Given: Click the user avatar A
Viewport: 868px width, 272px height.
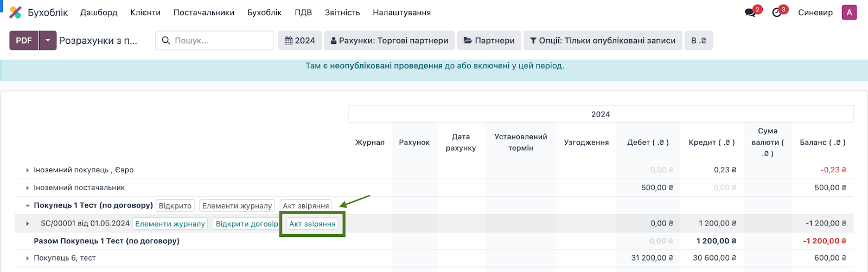Looking at the screenshot, I should [849, 12].
